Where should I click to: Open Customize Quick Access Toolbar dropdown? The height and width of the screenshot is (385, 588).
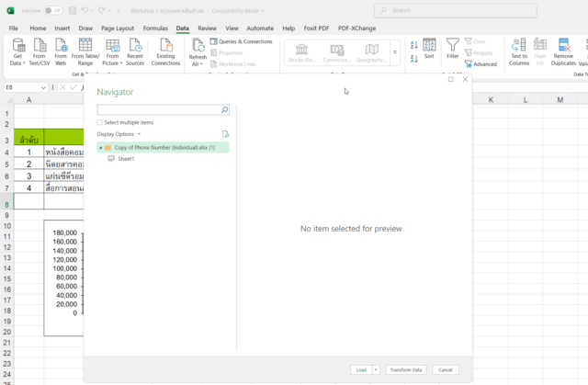tap(119, 11)
